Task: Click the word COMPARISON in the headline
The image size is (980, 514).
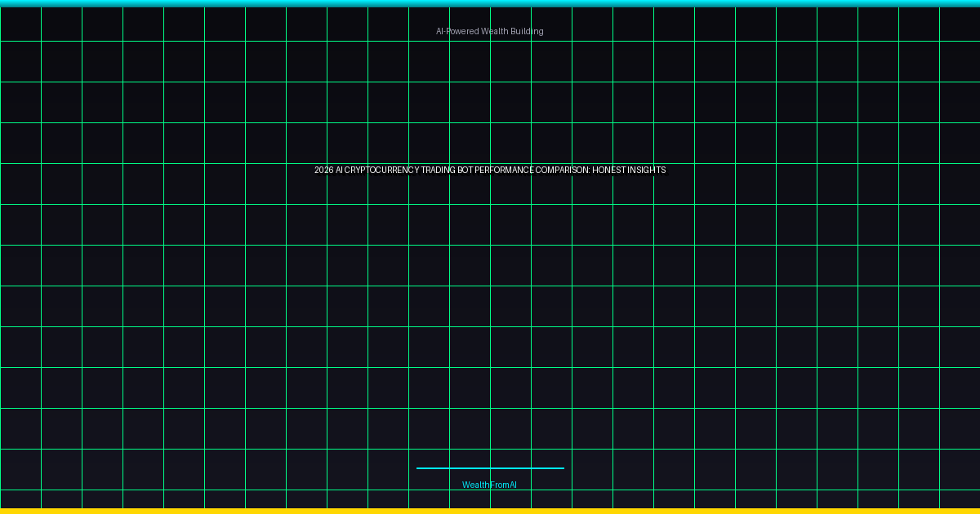Action: click(561, 170)
